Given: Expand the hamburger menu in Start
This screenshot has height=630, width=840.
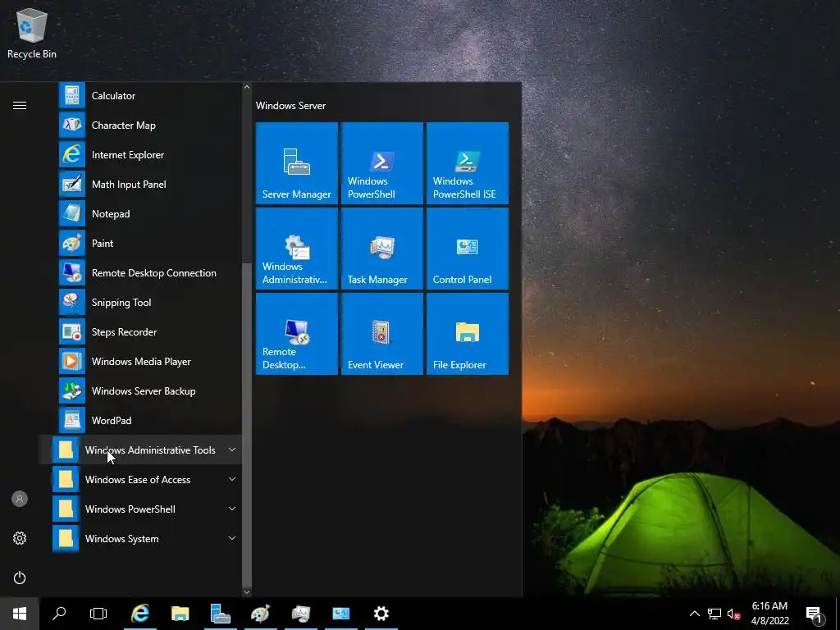Looking at the screenshot, I should pyautogui.click(x=20, y=105).
